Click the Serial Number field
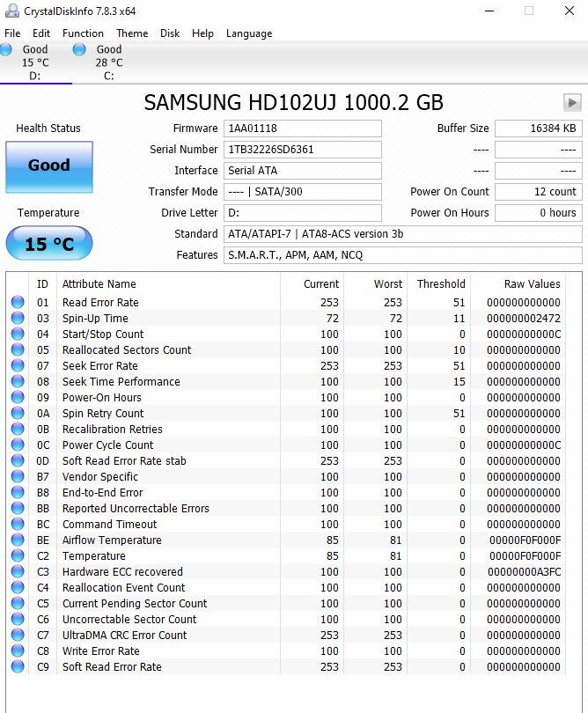Viewport: 588px width, 713px height. [x=303, y=150]
